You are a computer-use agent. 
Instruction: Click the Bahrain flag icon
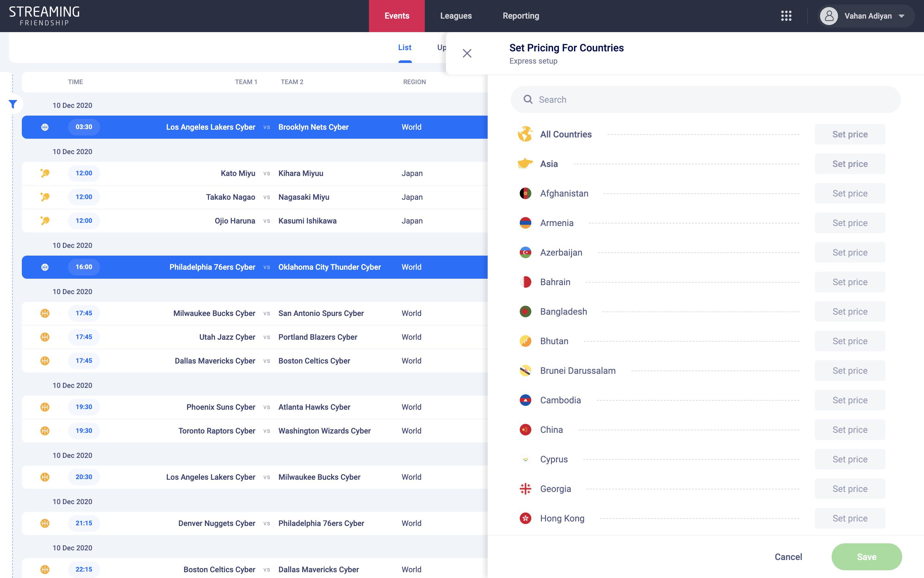click(526, 282)
